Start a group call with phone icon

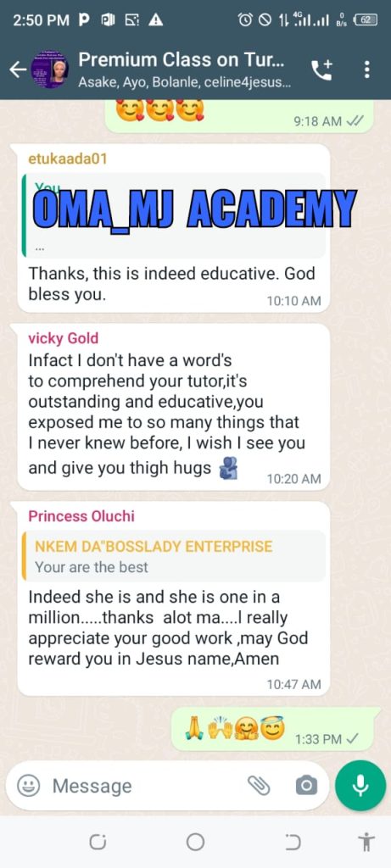321,70
